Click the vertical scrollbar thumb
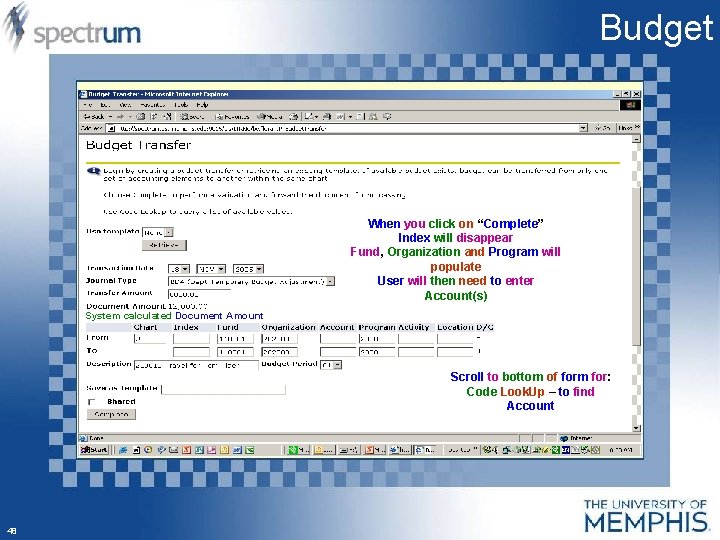Screen dimensions: 720x540 point(636,266)
